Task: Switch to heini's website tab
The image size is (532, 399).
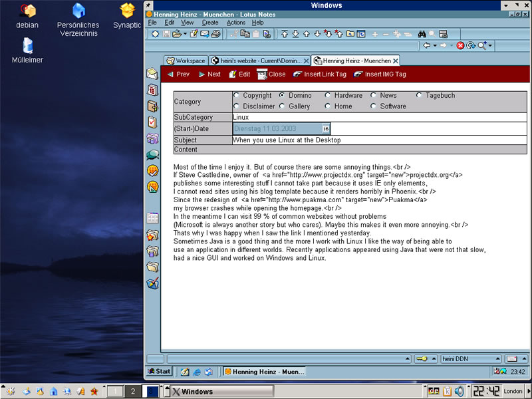Action: click(260, 61)
